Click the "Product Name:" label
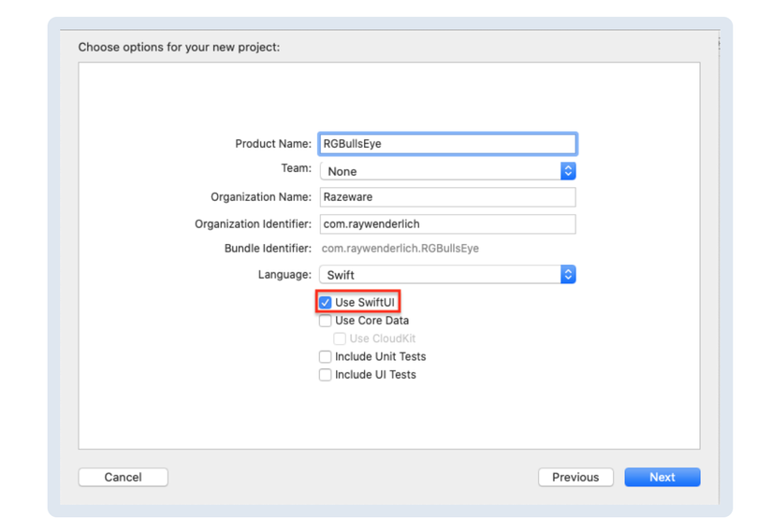 tap(272, 144)
